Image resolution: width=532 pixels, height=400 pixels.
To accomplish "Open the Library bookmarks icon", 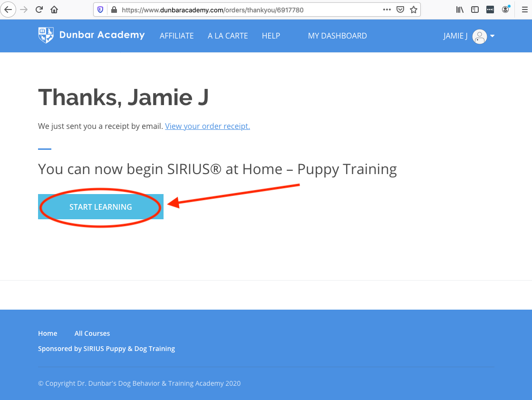I will [x=460, y=10].
